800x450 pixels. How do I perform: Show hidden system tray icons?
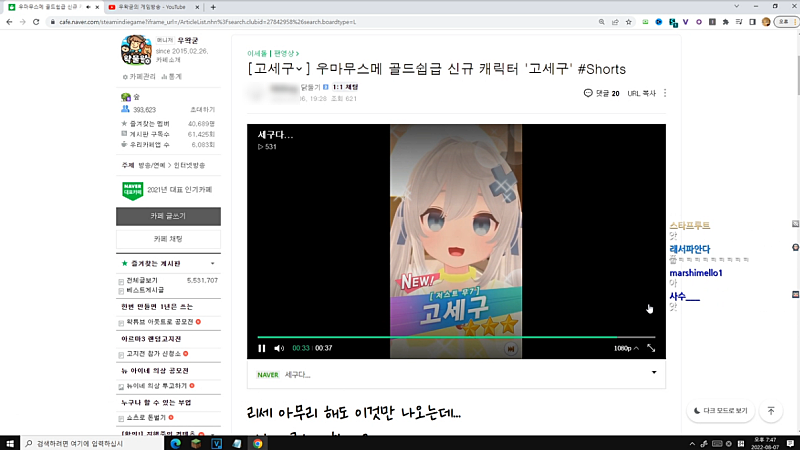pos(692,444)
